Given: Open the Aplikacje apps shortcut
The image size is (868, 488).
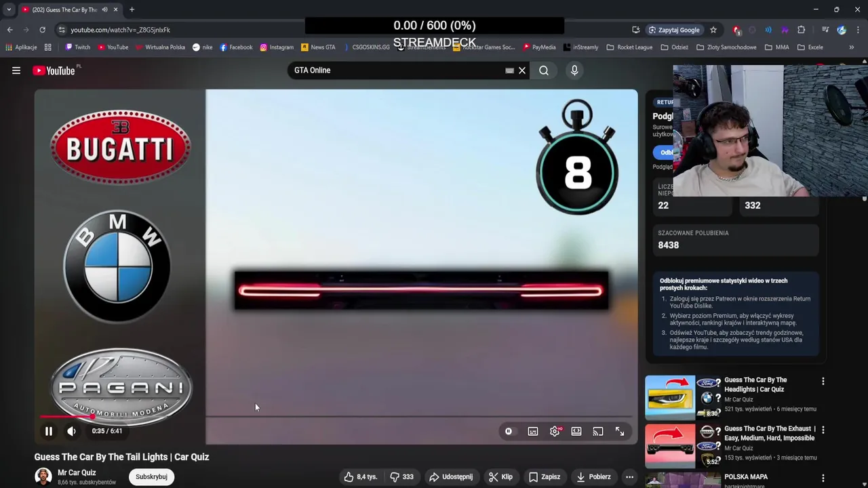Looking at the screenshot, I should [x=21, y=47].
